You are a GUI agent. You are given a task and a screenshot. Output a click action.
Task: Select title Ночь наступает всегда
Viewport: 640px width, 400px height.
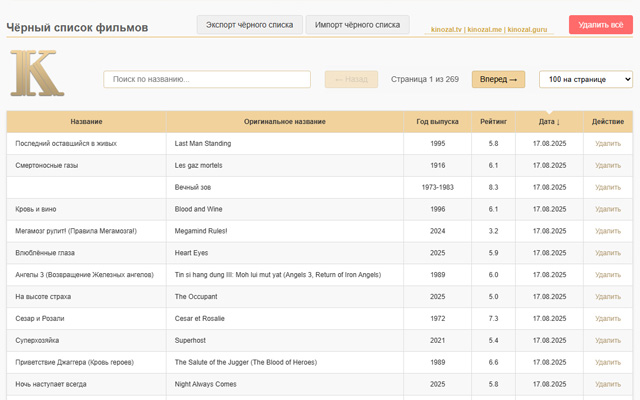[x=51, y=384]
